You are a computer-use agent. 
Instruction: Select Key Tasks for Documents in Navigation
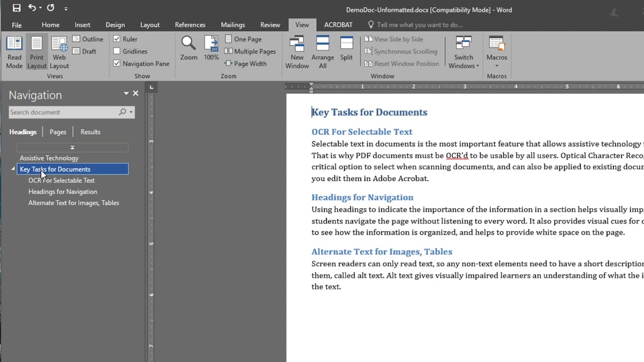click(72, 169)
